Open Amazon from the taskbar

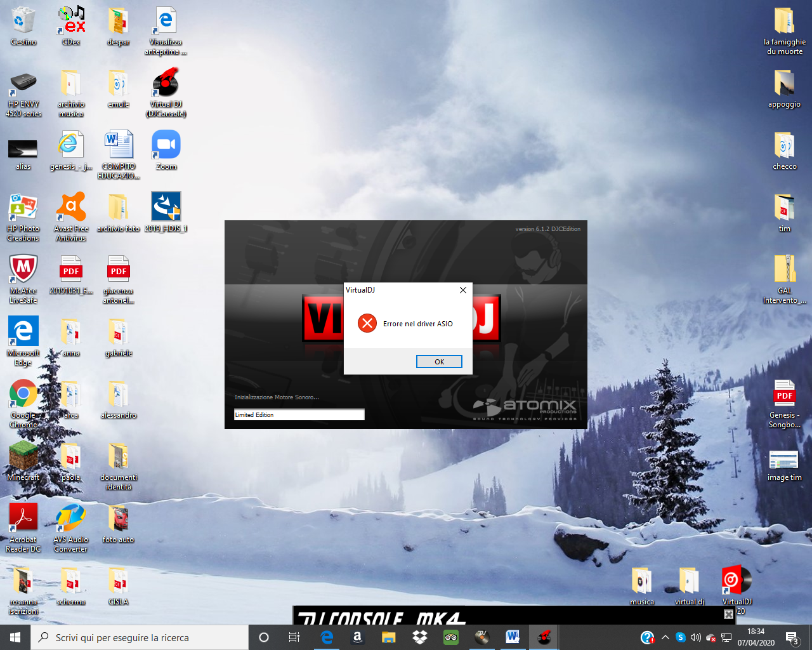pyautogui.click(x=357, y=637)
